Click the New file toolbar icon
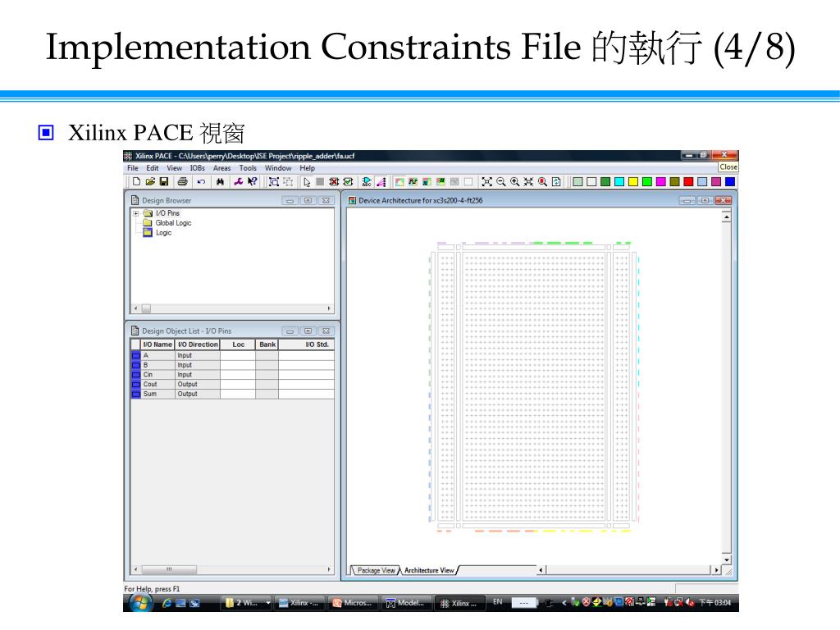840x630 pixels. (x=137, y=181)
